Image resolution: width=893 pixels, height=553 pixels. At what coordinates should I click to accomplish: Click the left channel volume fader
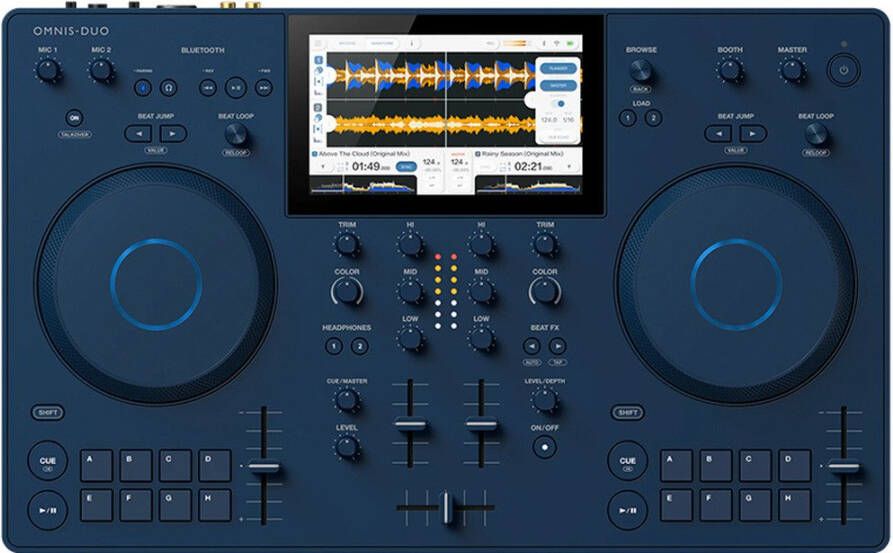410,424
